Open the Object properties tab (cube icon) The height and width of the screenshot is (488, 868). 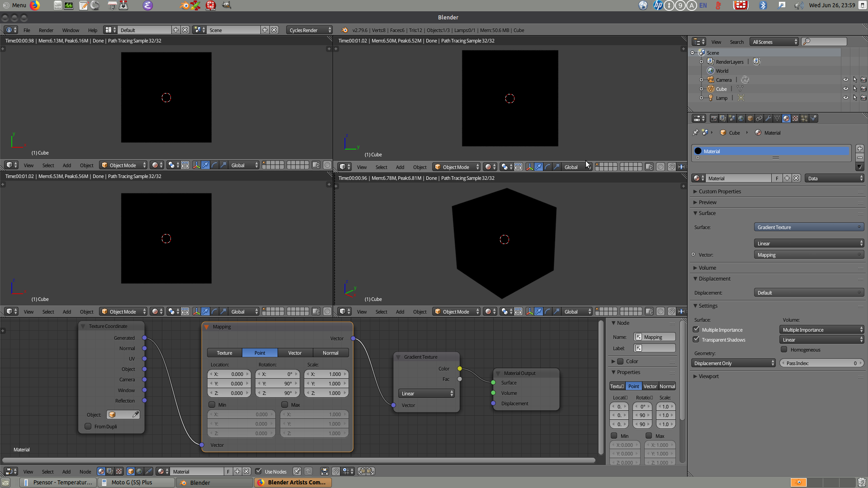tap(750, 118)
